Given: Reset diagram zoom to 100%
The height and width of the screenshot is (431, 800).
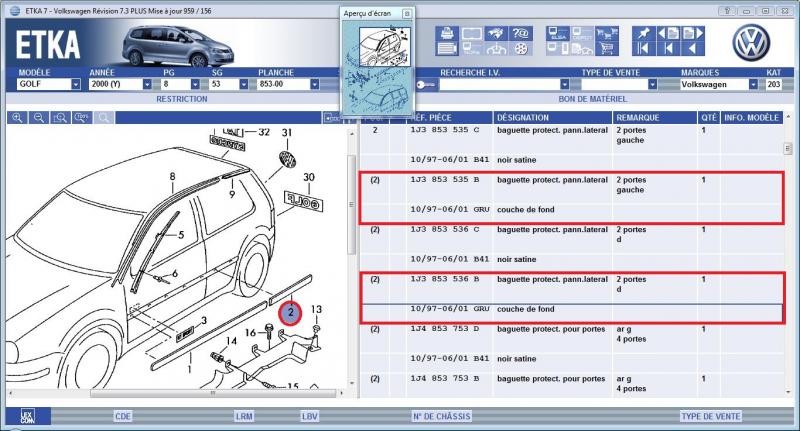Looking at the screenshot, I should pos(82,118).
